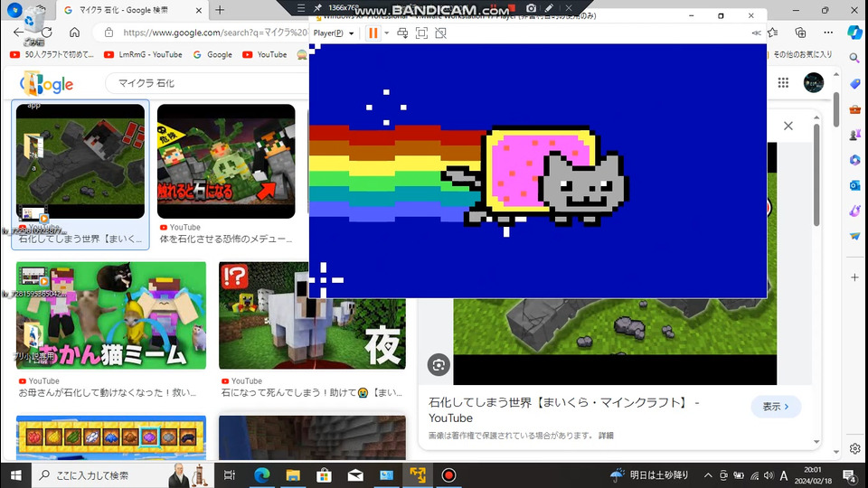This screenshot has width=868, height=488.
Task: Pin the Bandicam recording bar
Action: [x=317, y=8]
